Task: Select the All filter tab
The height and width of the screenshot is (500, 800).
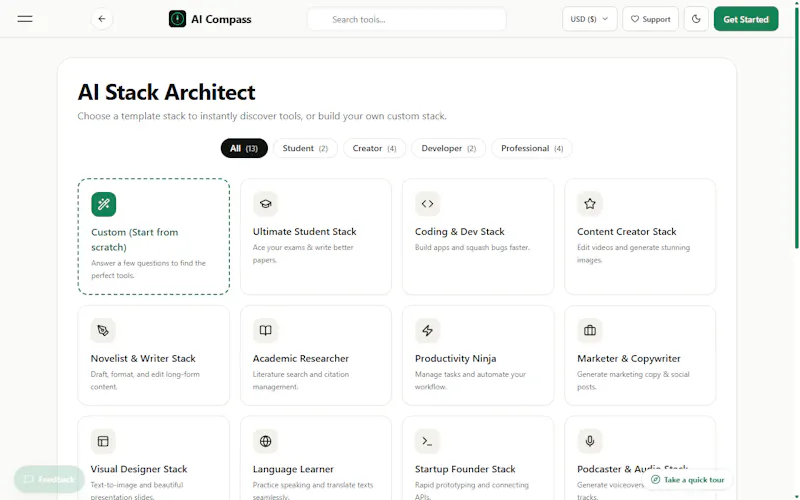Action: [244, 148]
